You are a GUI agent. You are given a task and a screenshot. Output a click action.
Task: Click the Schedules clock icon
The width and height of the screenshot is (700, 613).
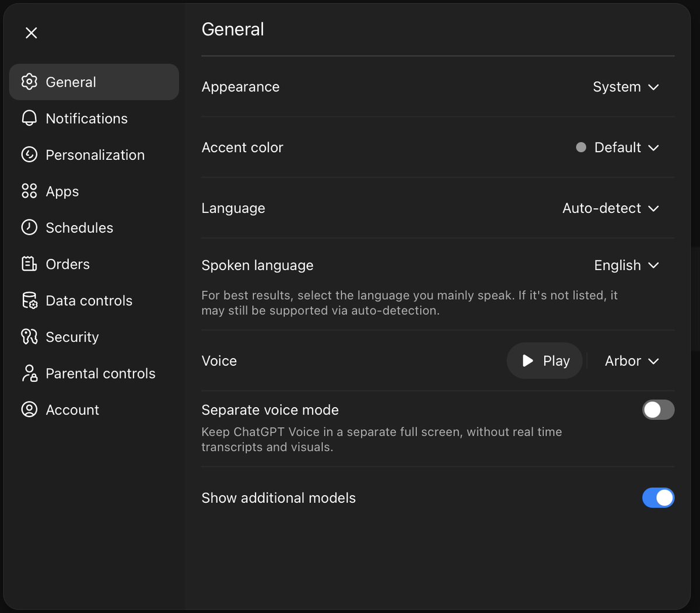(x=29, y=227)
